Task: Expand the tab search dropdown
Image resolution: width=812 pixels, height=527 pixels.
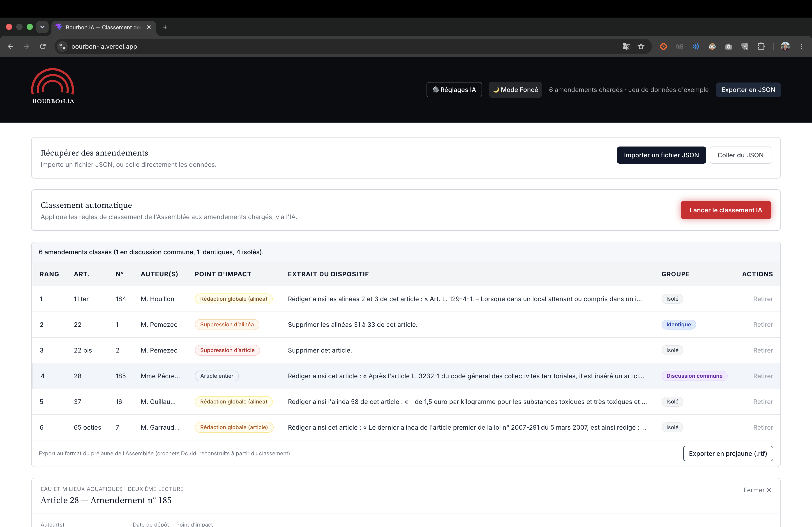Action: (42, 27)
